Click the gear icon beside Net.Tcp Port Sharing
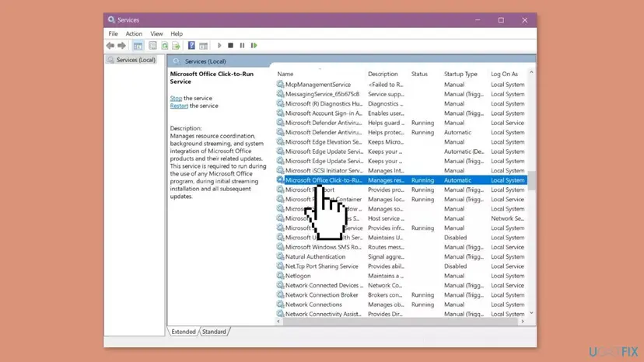 tap(280, 266)
